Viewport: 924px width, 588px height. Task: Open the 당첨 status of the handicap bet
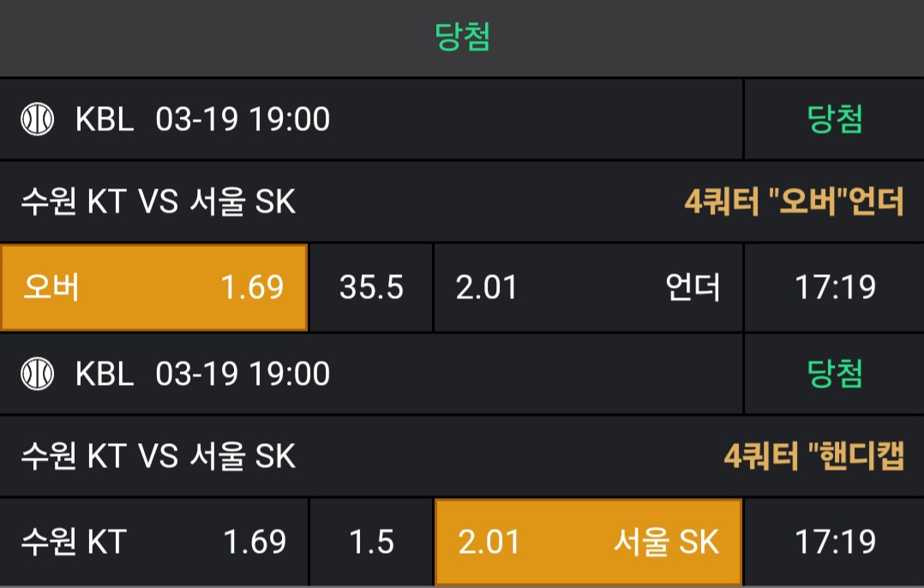click(x=834, y=374)
